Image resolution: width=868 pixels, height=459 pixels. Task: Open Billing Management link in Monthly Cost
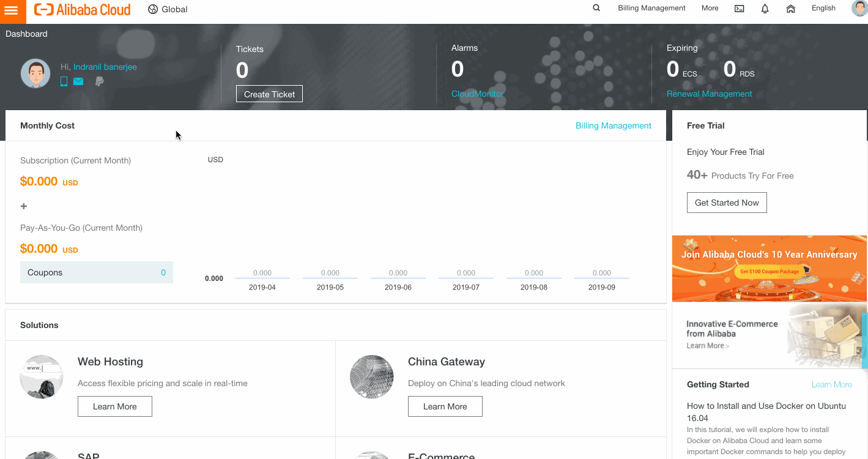click(x=614, y=125)
